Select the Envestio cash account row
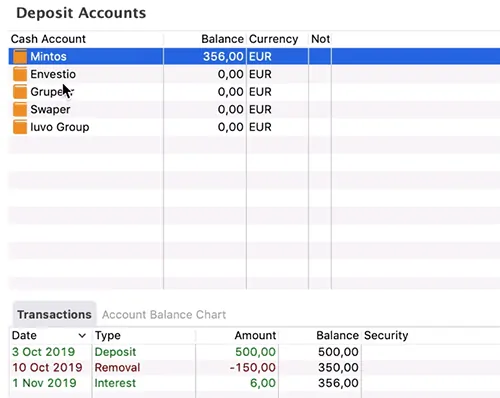The image size is (500, 398). [254, 74]
